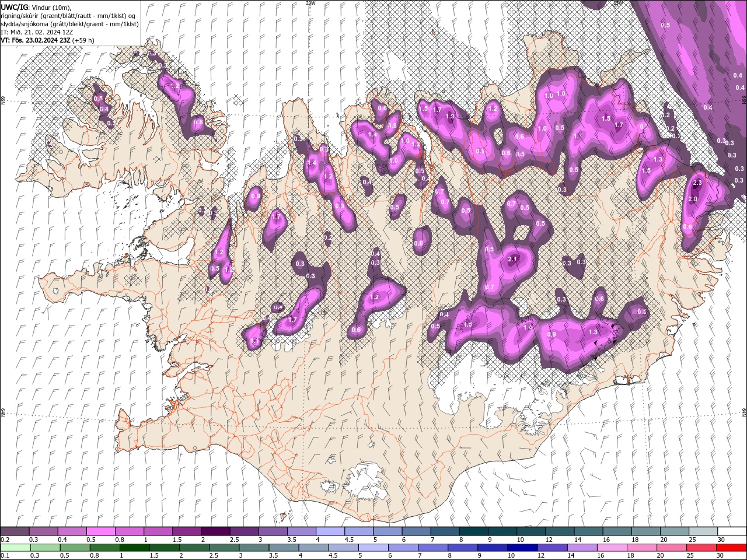Click the 'slydda/snjókoma' snow description line

(69, 23)
